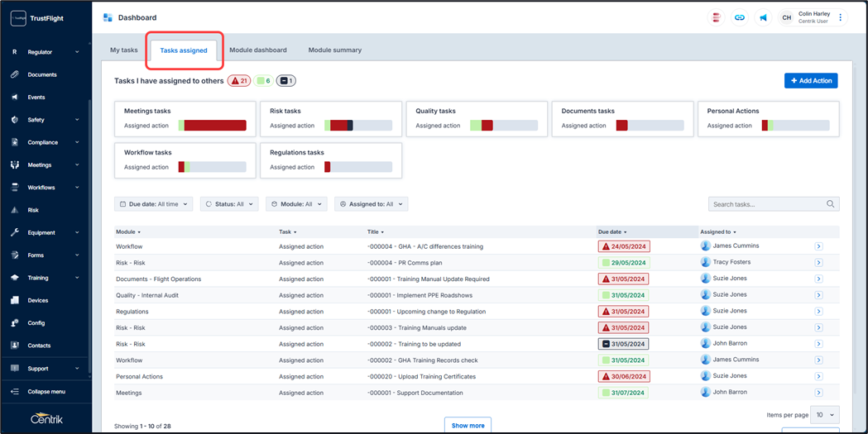Switch to the Module dashboard tab
Image resolution: width=868 pixels, height=434 pixels.
click(x=258, y=50)
